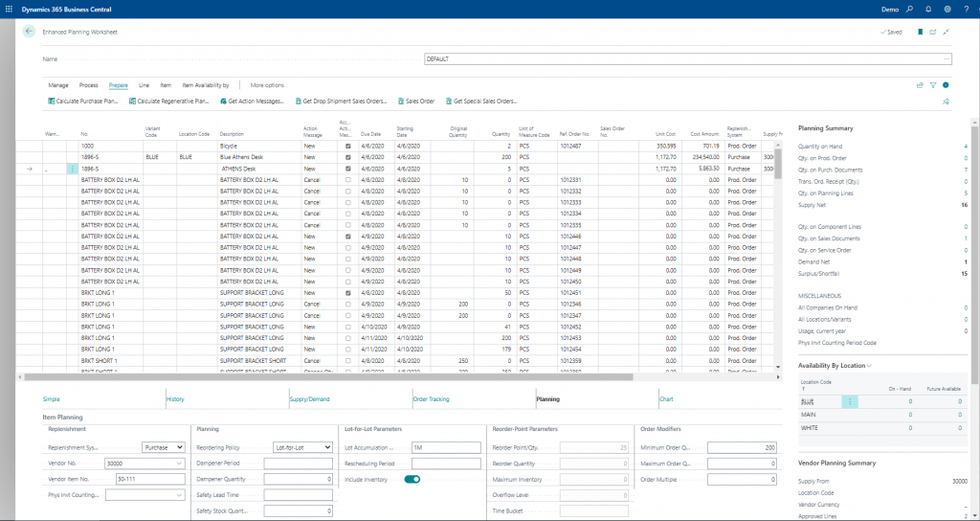Uncheck Accept Action Message for Bicycle row
Screen dimensions: 980x521
coord(348,146)
